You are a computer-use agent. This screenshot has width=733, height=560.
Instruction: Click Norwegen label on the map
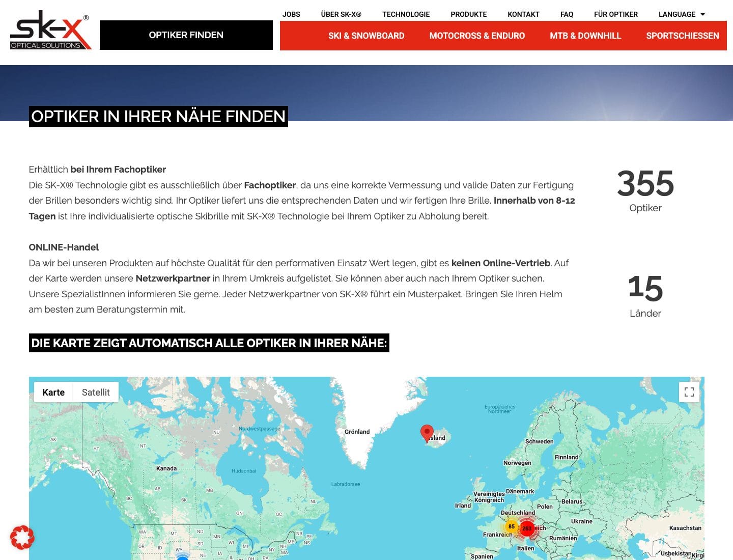pyautogui.click(x=517, y=463)
